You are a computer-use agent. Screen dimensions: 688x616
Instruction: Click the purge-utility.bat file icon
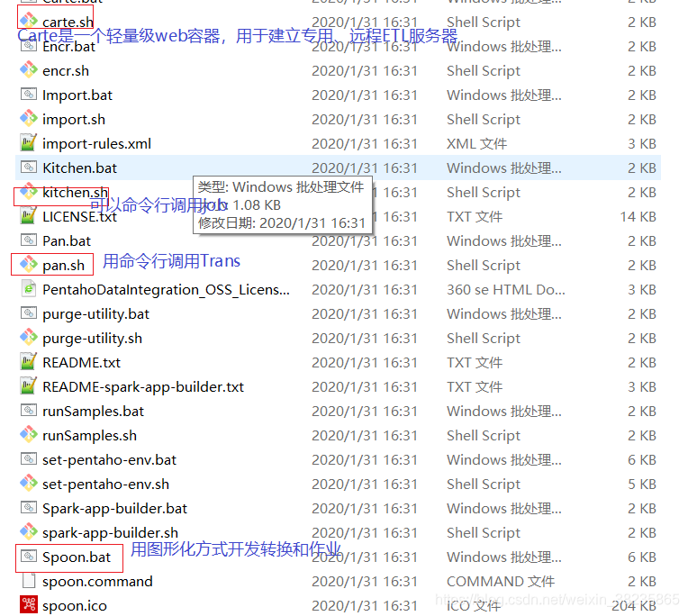(29, 313)
